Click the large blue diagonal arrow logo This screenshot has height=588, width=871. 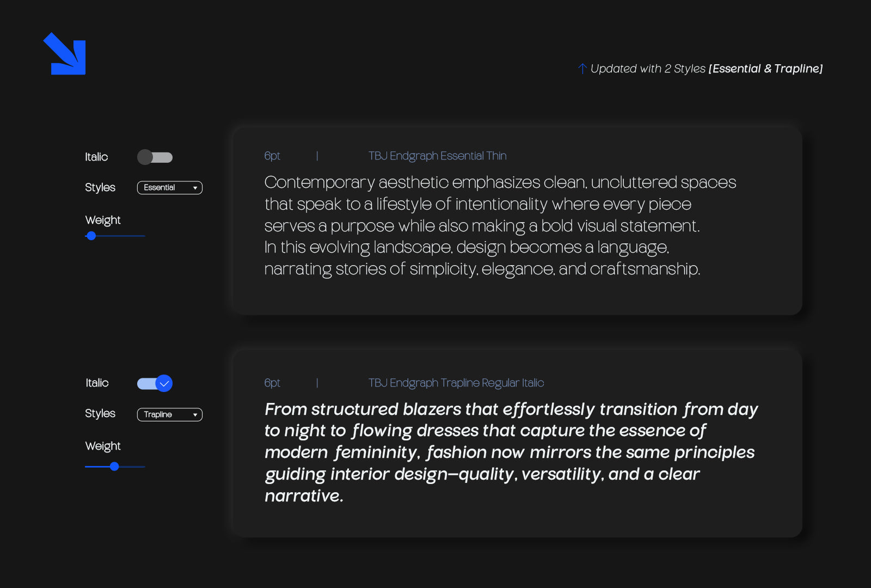(x=65, y=54)
